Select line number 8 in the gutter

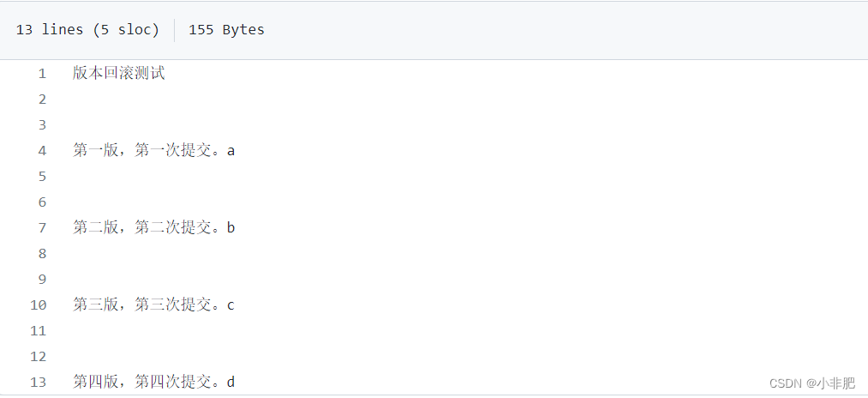pos(42,254)
